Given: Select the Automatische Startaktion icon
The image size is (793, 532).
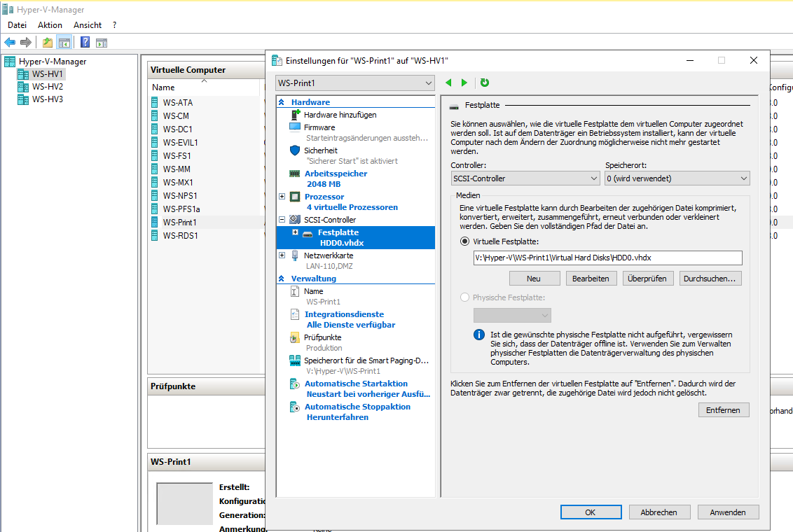Looking at the screenshot, I should [295, 384].
